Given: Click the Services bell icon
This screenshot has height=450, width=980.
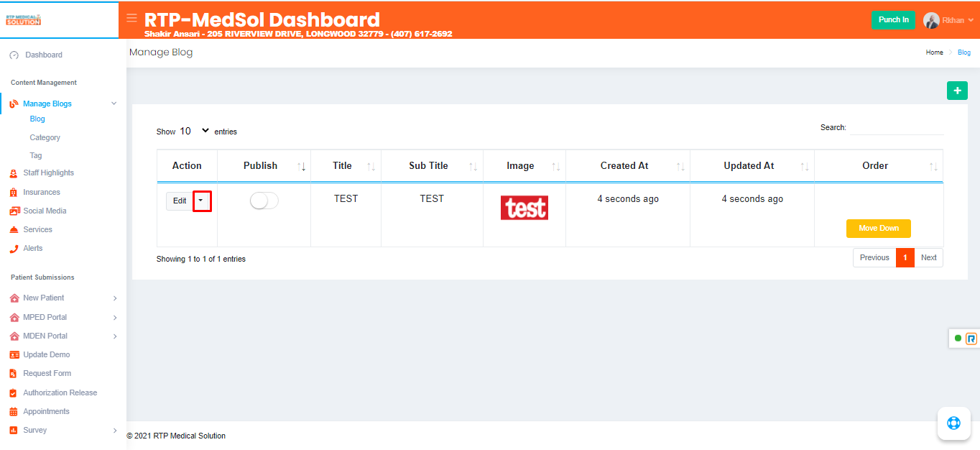Looking at the screenshot, I should click(x=14, y=230).
